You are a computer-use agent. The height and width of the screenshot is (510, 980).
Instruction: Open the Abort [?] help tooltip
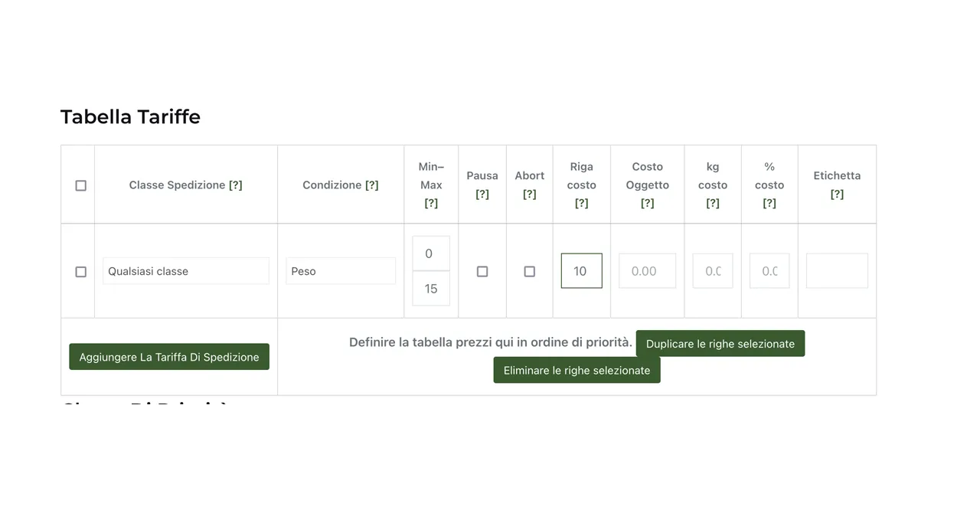(x=530, y=195)
